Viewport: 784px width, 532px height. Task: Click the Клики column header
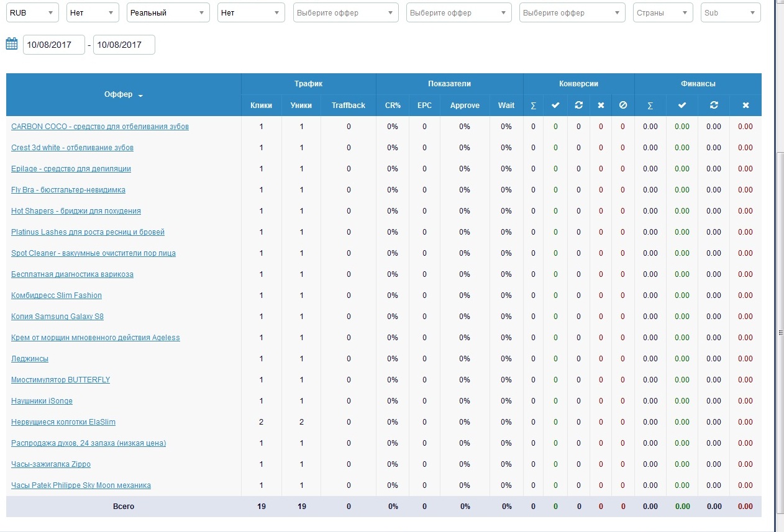tap(261, 106)
